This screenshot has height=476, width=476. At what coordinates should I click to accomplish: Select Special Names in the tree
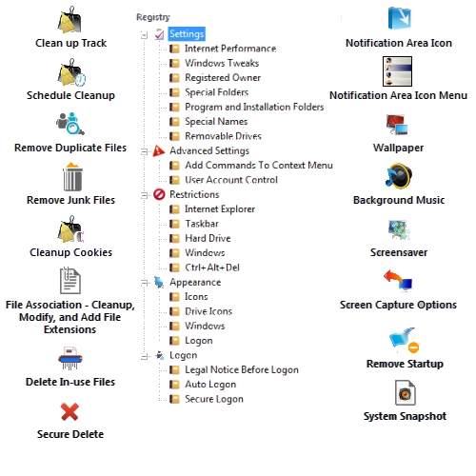[216, 122]
